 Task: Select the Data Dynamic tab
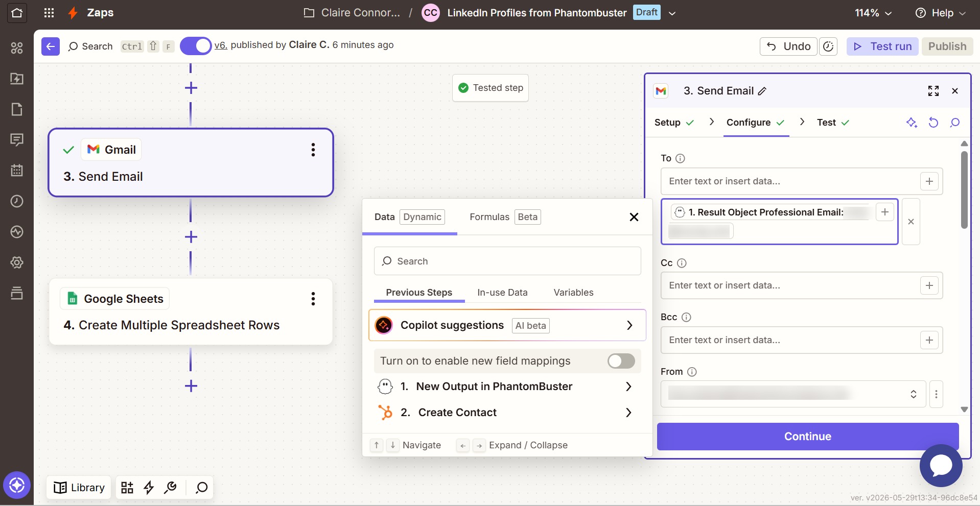point(409,217)
